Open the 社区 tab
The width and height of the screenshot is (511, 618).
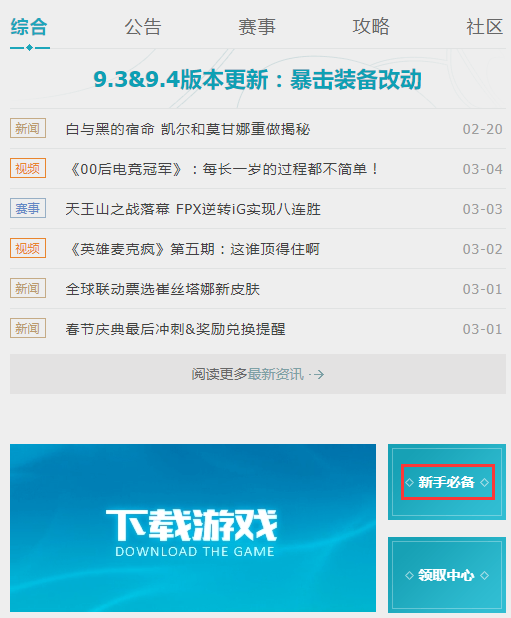pos(485,27)
